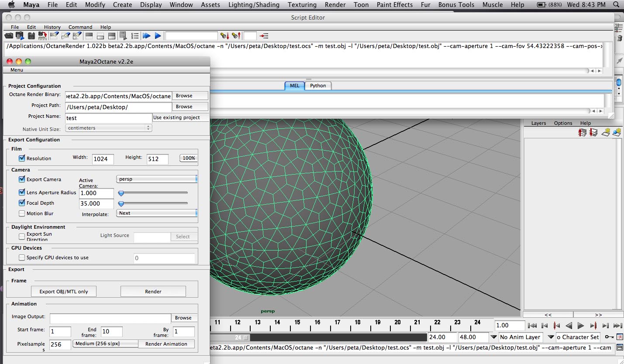The width and height of the screenshot is (624, 364).
Task: Open the Interpolate Next dropdown
Action: (x=157, y=213)
